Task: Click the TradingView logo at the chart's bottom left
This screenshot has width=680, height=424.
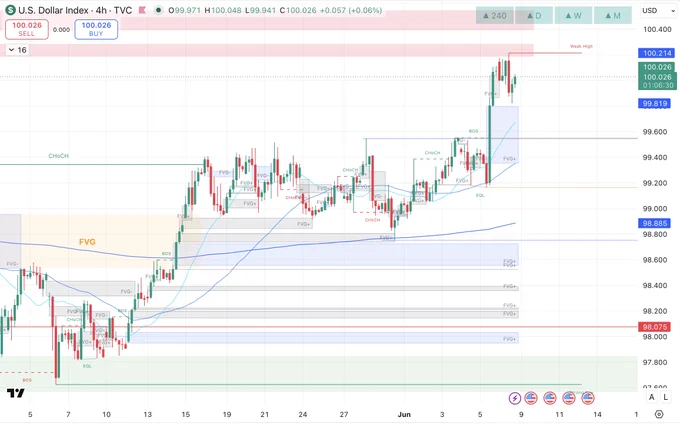Action: 16,393
